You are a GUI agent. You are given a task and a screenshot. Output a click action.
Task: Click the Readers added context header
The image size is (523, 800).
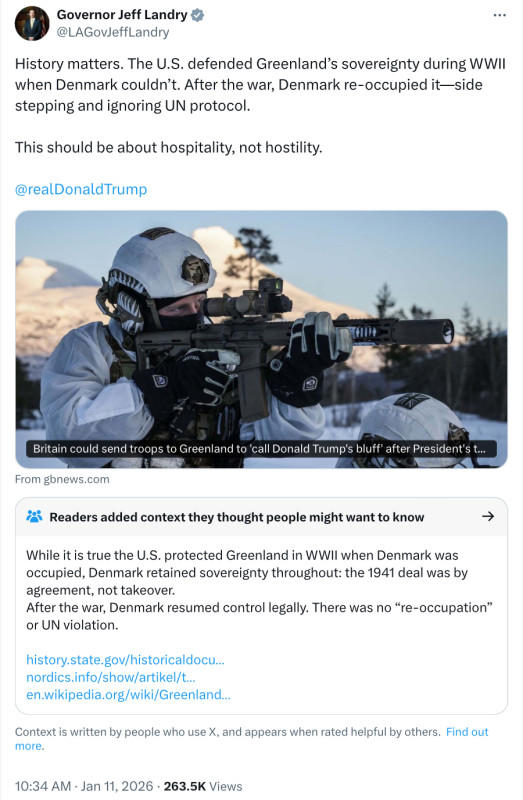pyautogui.click(x=237, y=517)
